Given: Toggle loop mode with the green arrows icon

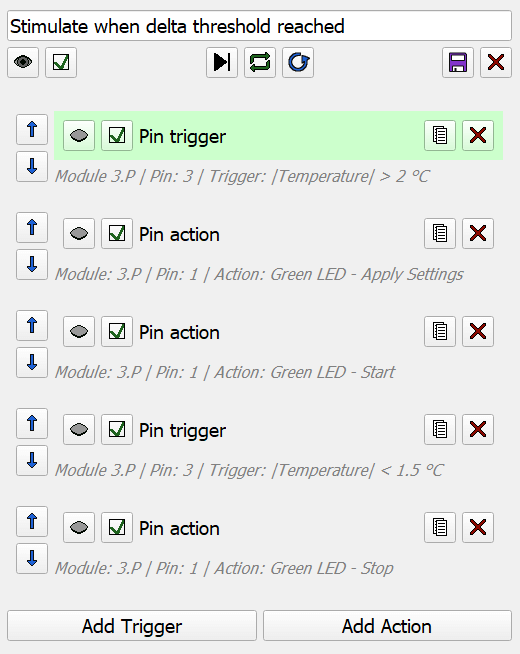Looking at the screenshot, I should (260, 63).
